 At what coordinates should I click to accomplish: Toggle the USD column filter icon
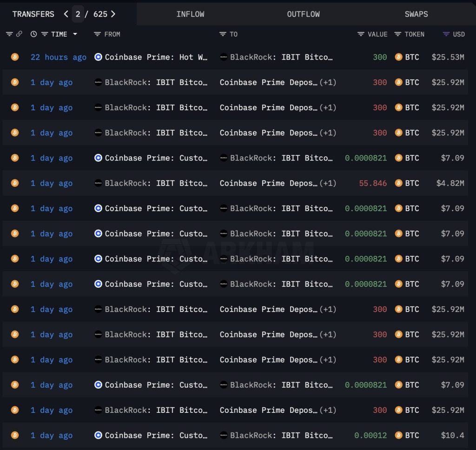click(446, 34)
